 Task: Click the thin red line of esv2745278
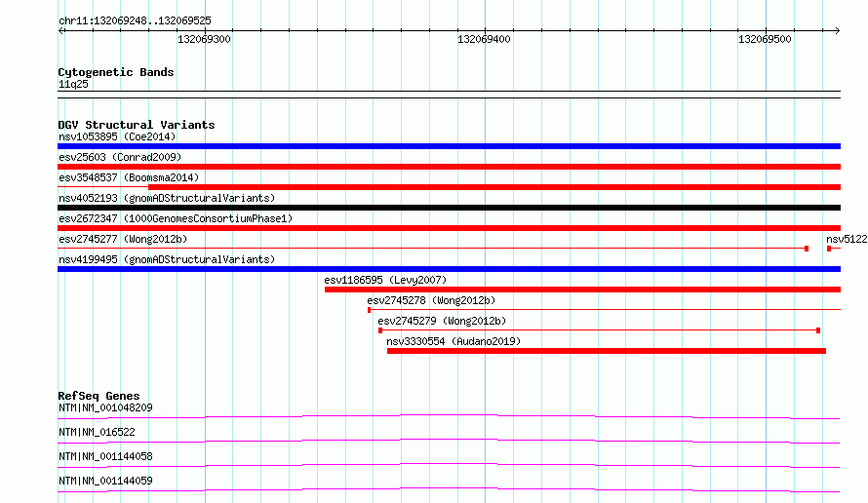coord(605,309)
